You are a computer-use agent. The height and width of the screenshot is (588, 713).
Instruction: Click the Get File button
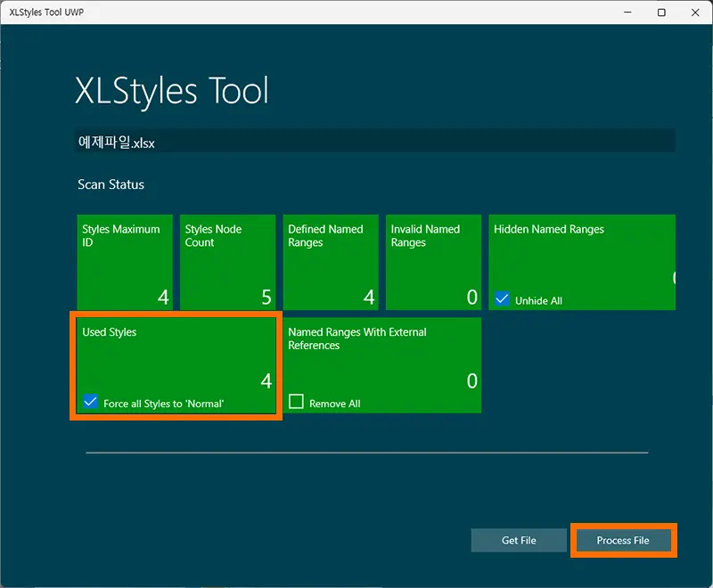coord(519,540)
